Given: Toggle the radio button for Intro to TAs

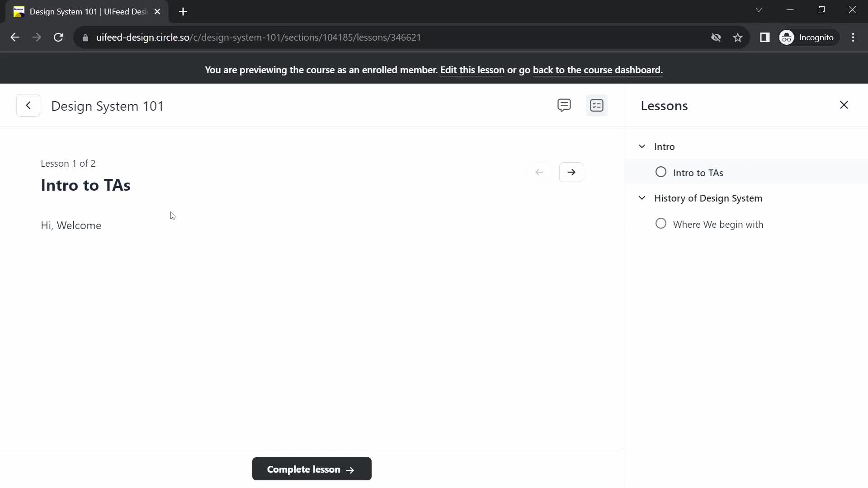Looking at the screenshot, I should (660, 172).
